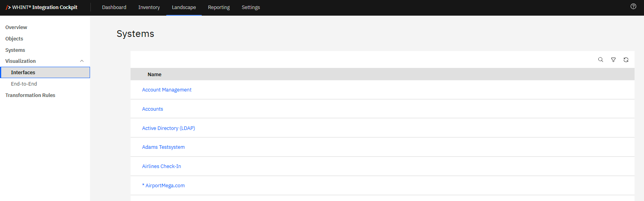
Task: Open the filter funnel icon
Action: click(613, 60)
